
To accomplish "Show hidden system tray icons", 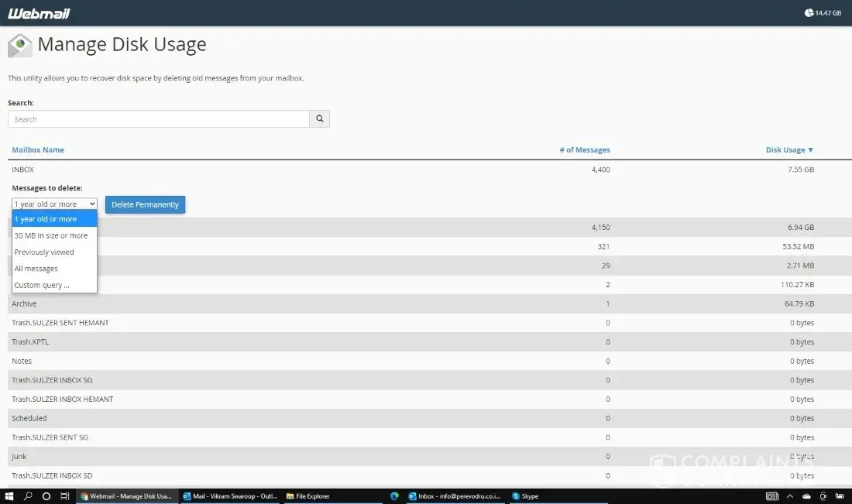I will 790,496.
